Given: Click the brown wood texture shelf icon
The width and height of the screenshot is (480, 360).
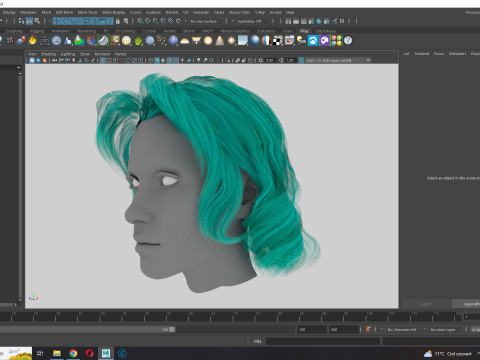Looking at the screenshot, I should tap(115, 41).
